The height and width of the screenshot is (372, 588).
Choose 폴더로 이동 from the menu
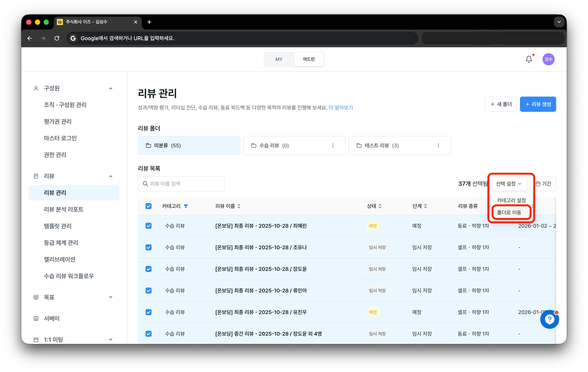[511, 212]
